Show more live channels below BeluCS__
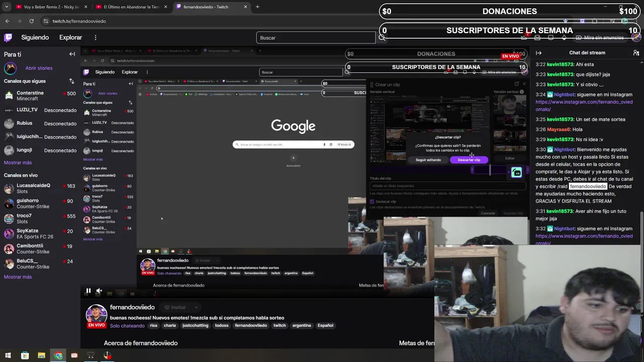Viewport: 644px width, 362px height. pos(18,277)
